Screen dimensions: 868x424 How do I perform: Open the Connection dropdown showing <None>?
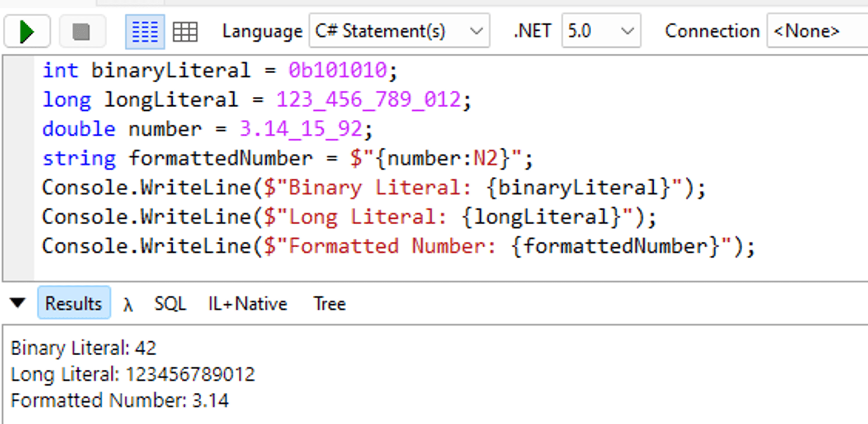pos(814,31)
